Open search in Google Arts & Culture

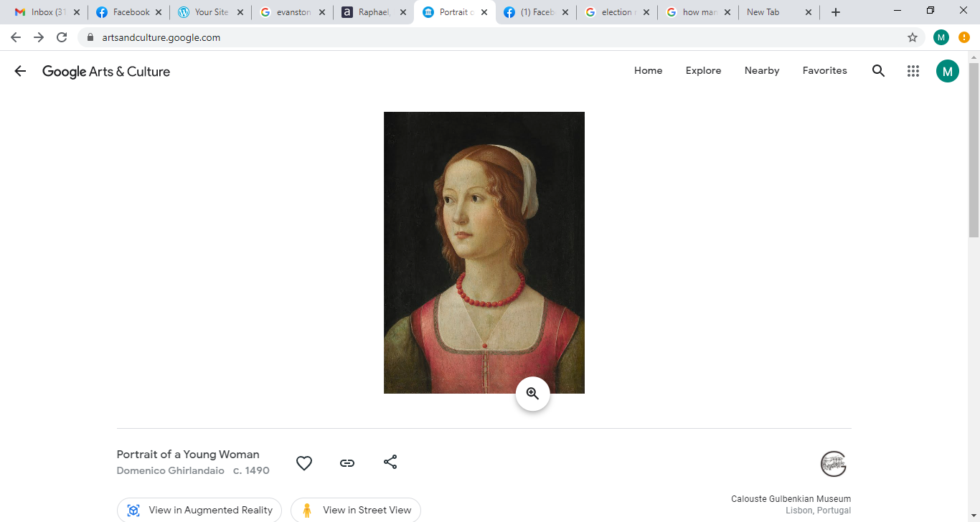(x=878, y=71)
